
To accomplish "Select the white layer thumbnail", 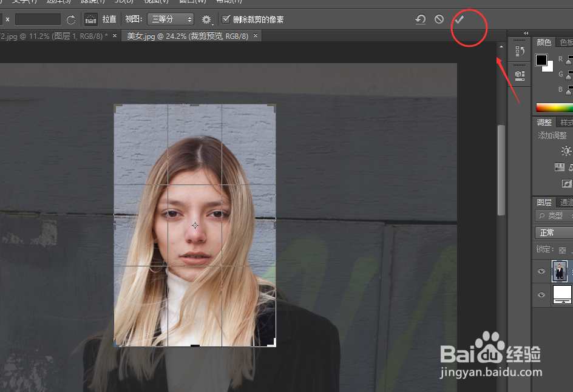I will [x=562, y=294].
